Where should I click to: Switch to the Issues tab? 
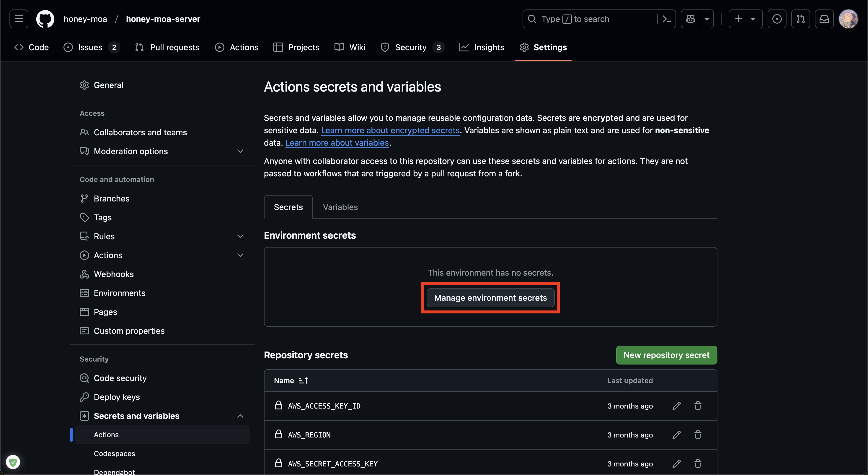point(92,47)
